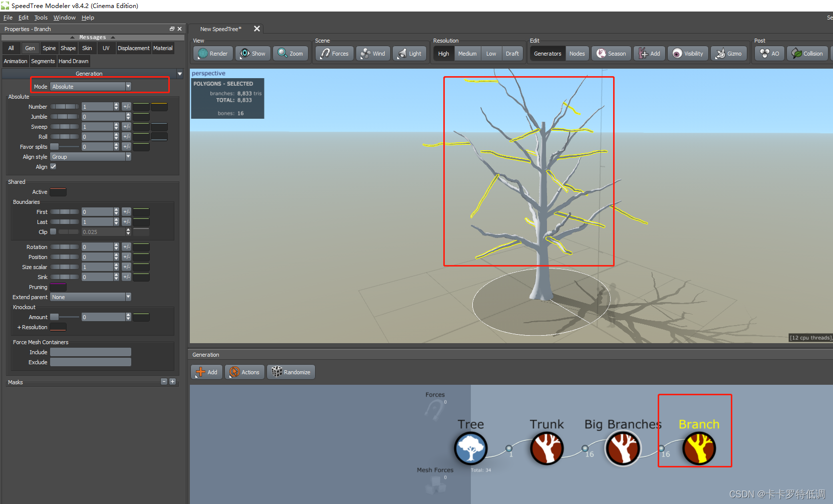Open the Hand Drawn tab
The width and height of the screenshot is (833, 504).
click(x=74, y=61)
